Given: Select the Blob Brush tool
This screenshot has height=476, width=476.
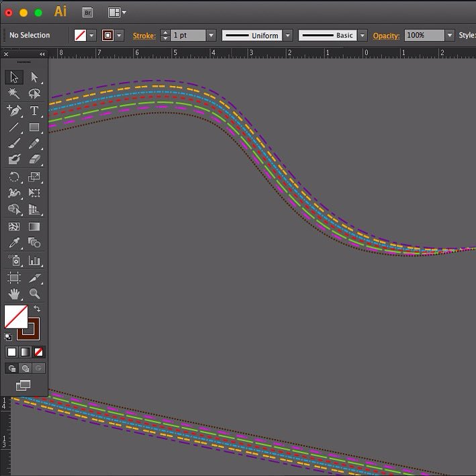Looking at the screenshot, I should pyautogui.click(x=14, y=159).
